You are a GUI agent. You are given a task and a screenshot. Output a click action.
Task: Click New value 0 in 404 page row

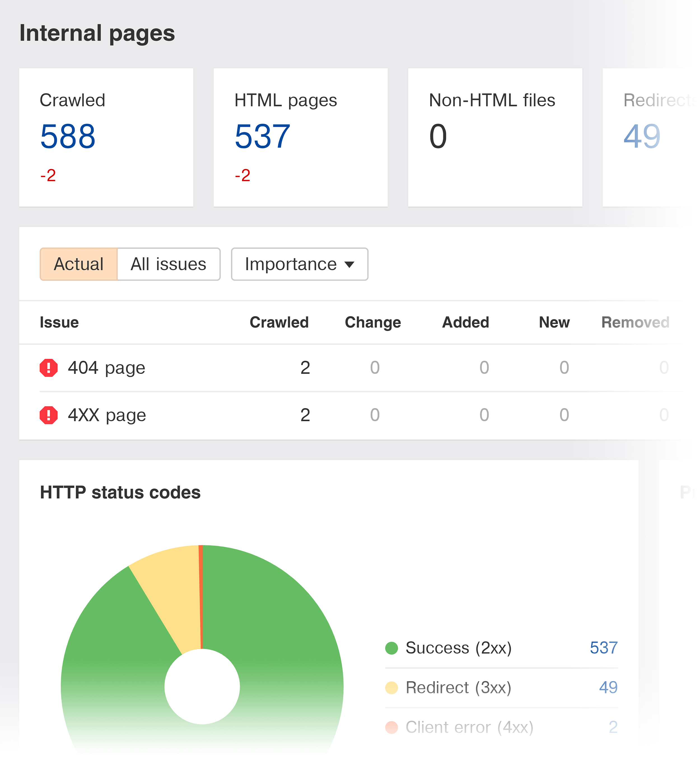[x=564, y=368]
